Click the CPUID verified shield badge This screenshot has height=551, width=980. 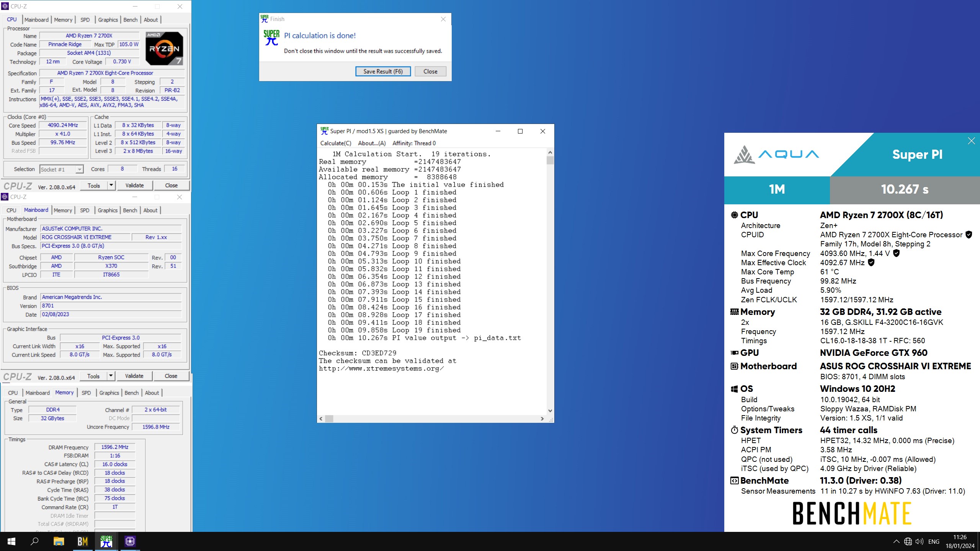click(969, 235)
